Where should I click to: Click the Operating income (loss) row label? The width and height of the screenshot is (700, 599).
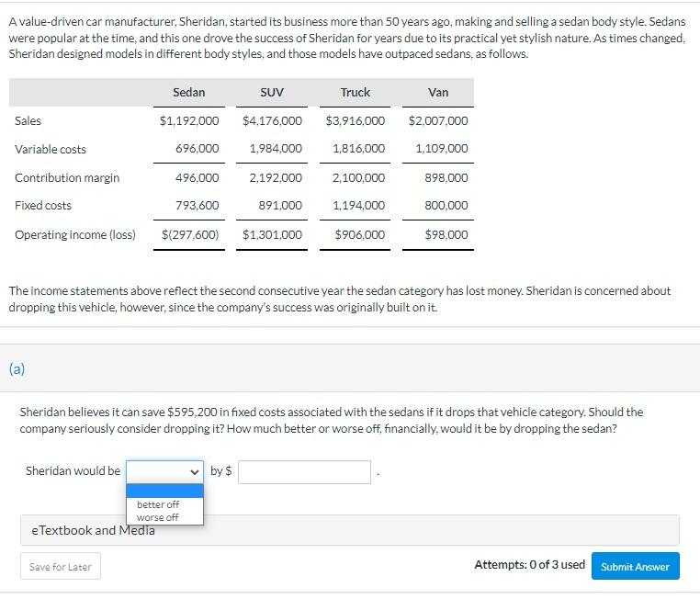(75, 235)
